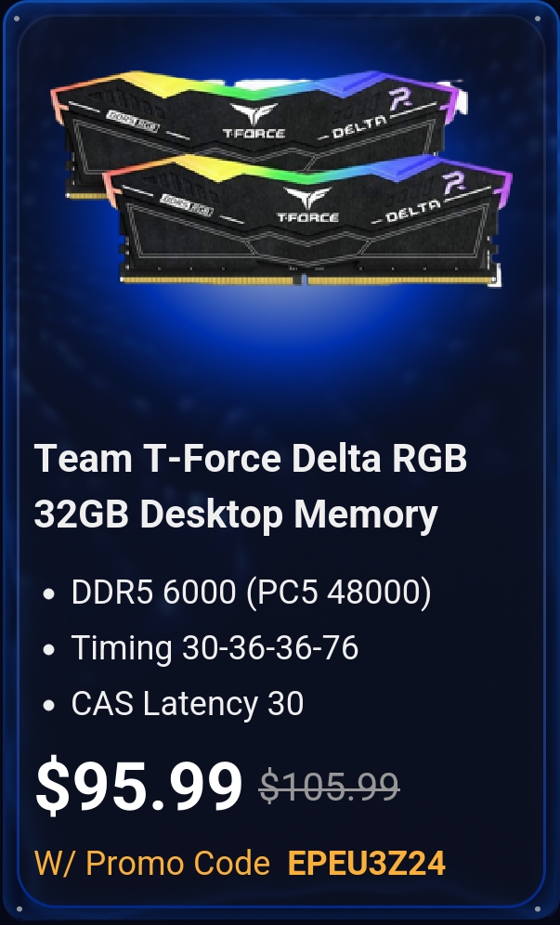Click the DELTA label on the rear module
The image size is (560, 925).
(359, 125)
